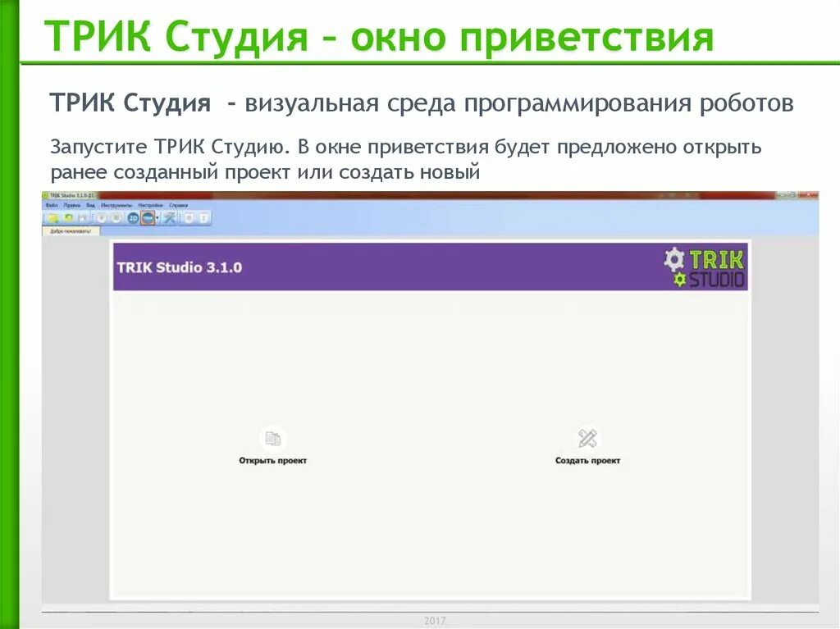This screenshot has height=629, width=840.
Task: Select the Добро пожаловать tab
Action: pyautogui.click(x=71, y=231)
